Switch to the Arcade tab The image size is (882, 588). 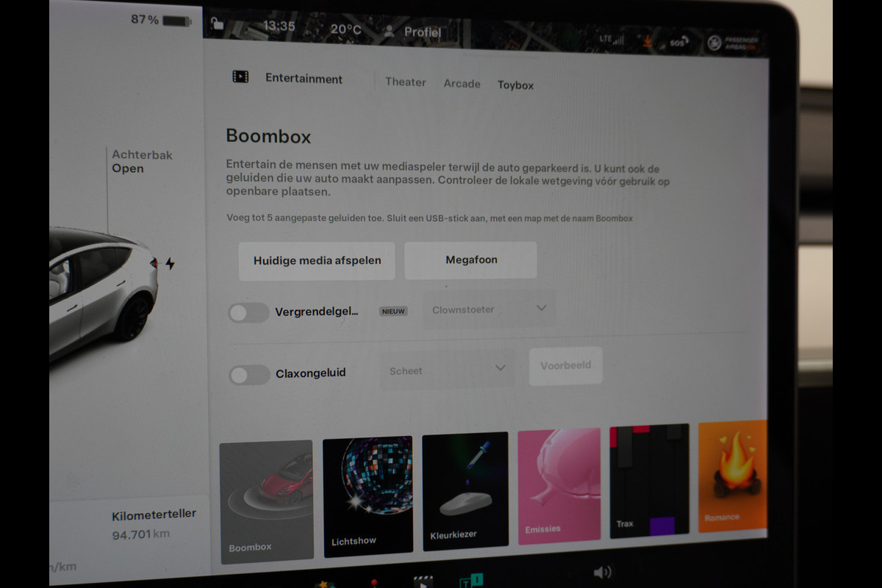point(462,84)
